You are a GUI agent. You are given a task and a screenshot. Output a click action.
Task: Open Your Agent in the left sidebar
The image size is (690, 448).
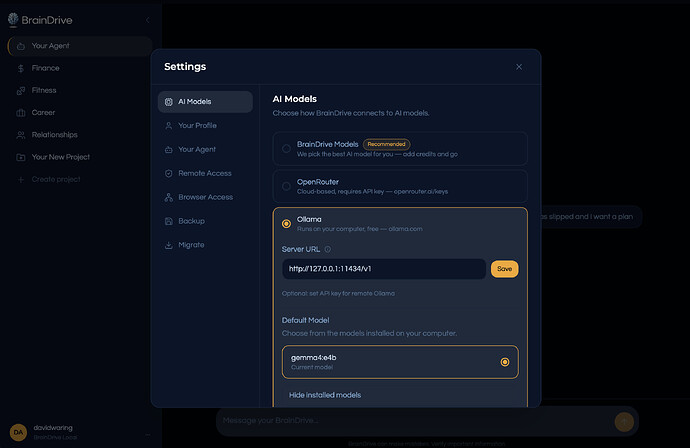coord(80,46)
